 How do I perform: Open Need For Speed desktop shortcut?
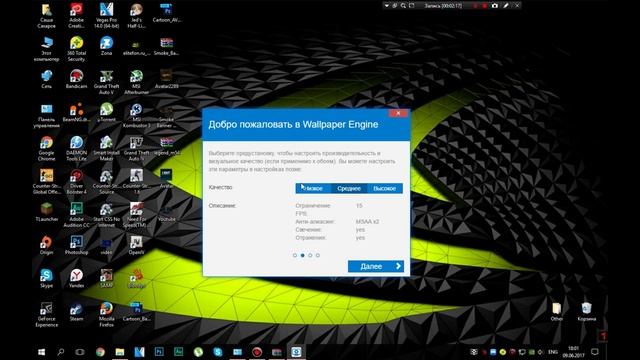pos(136,215)
